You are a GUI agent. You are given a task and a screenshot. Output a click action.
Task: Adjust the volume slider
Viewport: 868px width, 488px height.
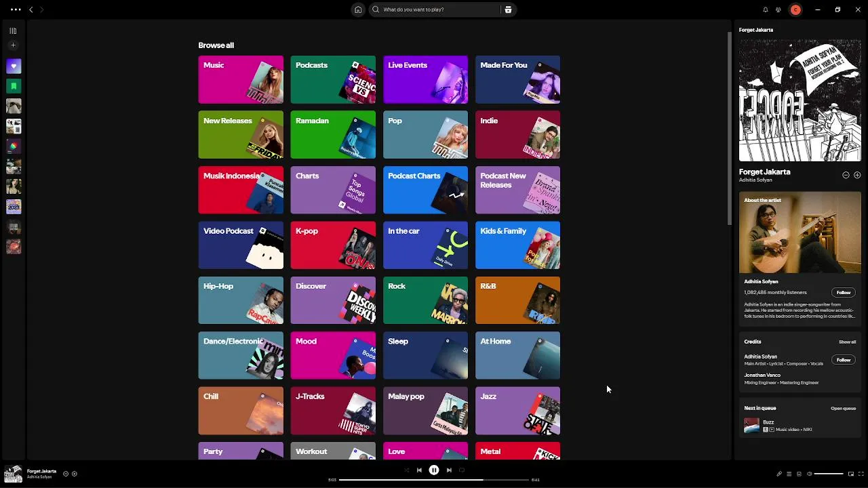(829, 474)
